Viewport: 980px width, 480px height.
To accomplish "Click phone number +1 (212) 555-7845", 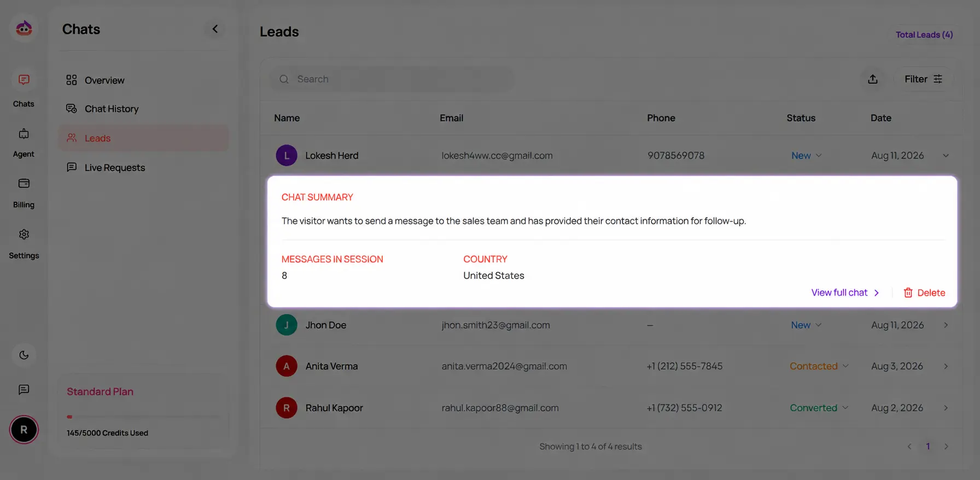I will click(685, 366).
